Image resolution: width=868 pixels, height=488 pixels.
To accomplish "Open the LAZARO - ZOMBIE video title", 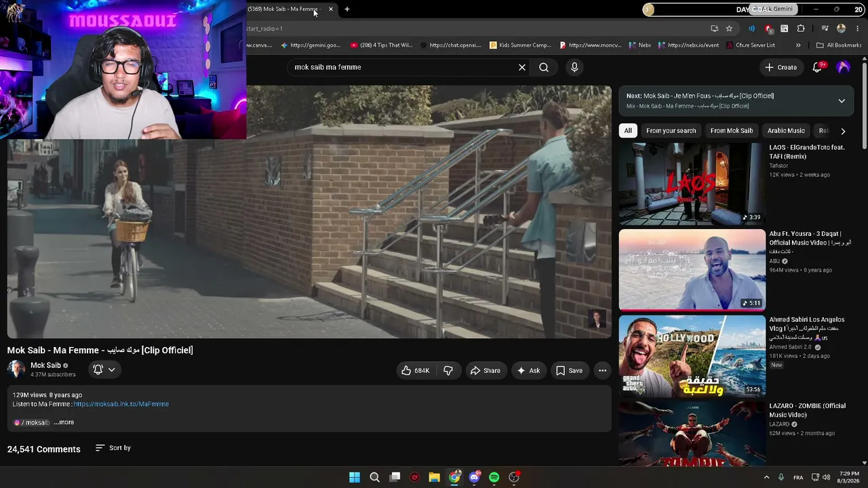I will [807, 410].
